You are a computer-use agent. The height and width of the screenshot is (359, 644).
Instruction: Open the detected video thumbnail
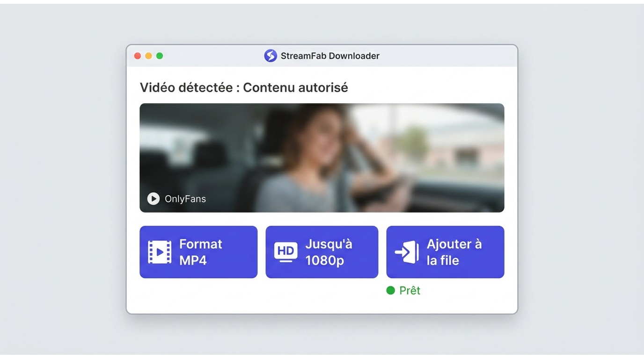click(322, 158)
